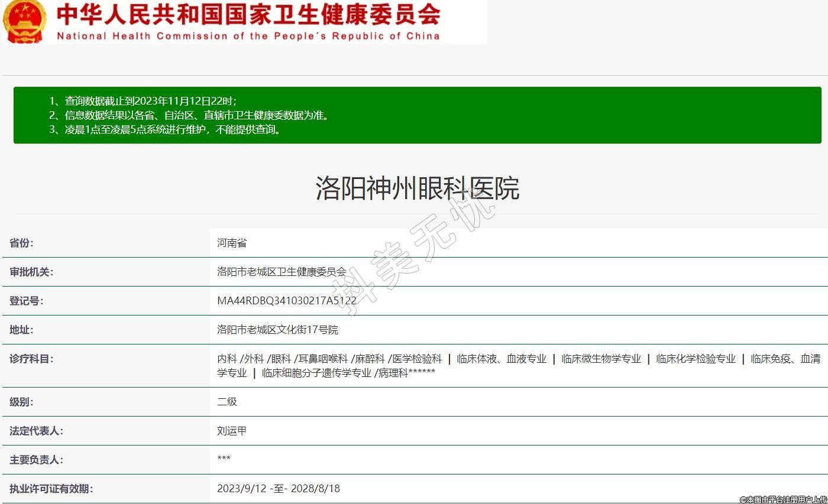Click 临床微生物学专业 in the departments list
Viewport: 828px width, 504px height.
[x=601, y=359]
